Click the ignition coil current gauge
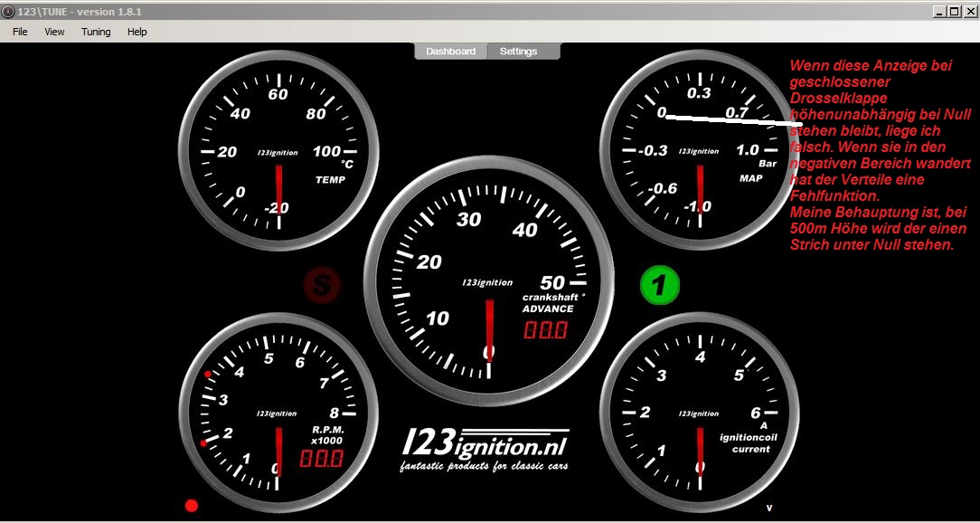The height and width of the screenshot is (523, 980). pyautogui.click(x=699, y=406)
